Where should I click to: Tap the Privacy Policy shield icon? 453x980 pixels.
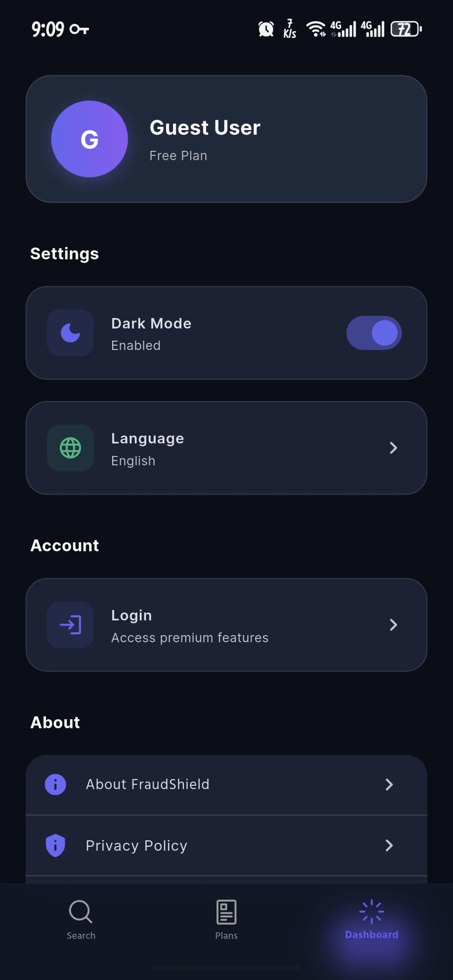(56, 845)
